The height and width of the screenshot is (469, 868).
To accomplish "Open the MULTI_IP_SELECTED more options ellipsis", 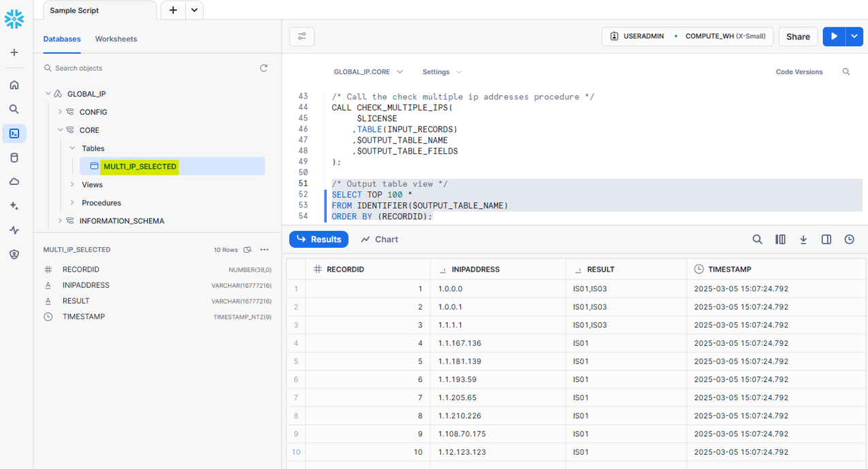I will [x=265, y=250].
